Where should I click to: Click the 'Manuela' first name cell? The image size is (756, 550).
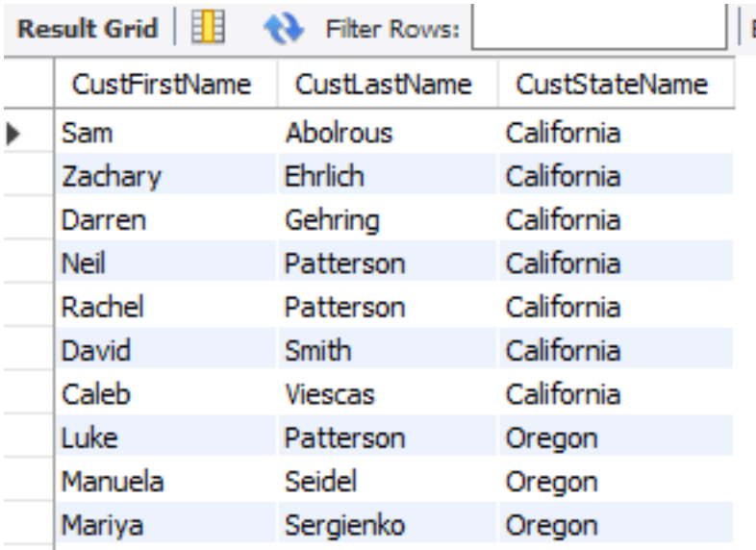(x=165, y=480)
